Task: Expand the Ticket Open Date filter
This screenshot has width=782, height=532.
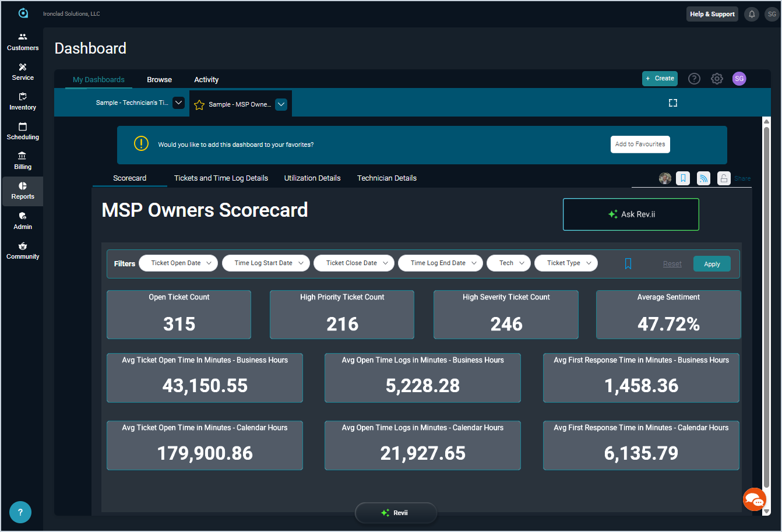Action: 178,263
